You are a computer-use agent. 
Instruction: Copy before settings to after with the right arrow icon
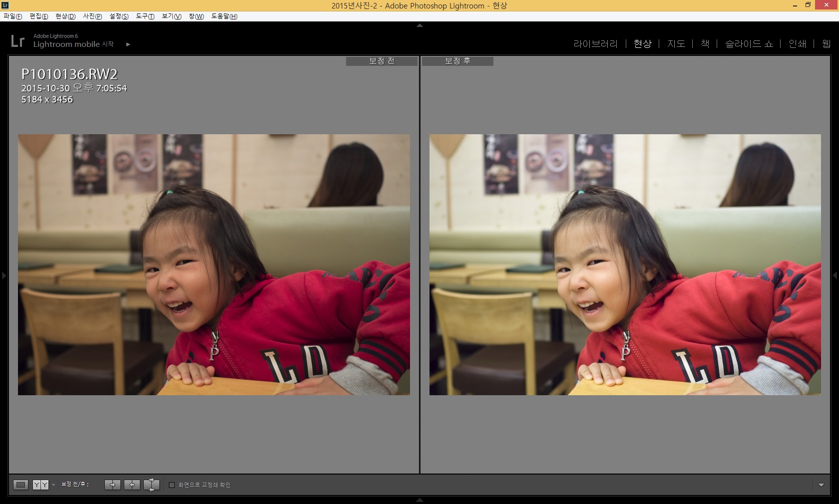[x=112, y=485]
